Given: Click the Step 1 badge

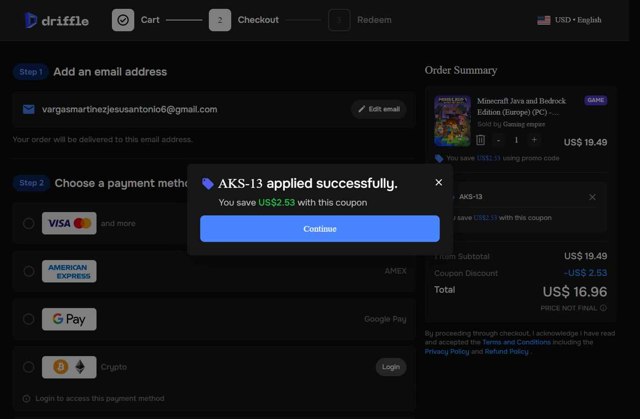Looking at the screenshot, I should click(x=31, y=72).
